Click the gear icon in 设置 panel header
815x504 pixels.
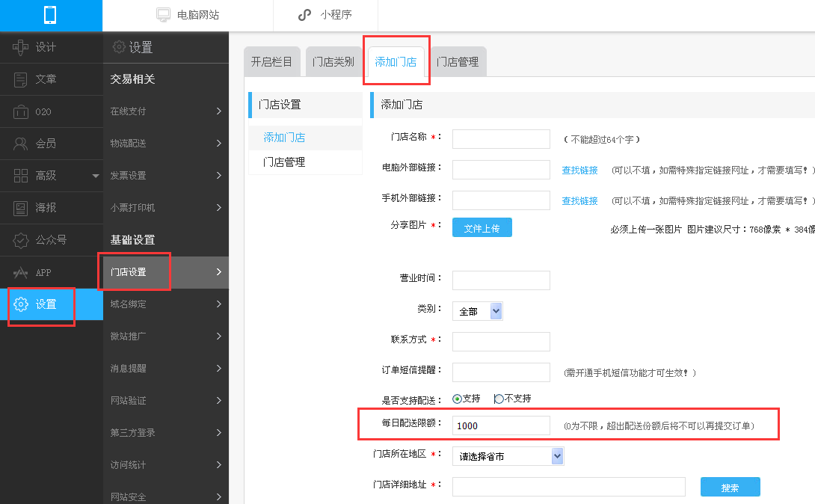tap(119, 47)
